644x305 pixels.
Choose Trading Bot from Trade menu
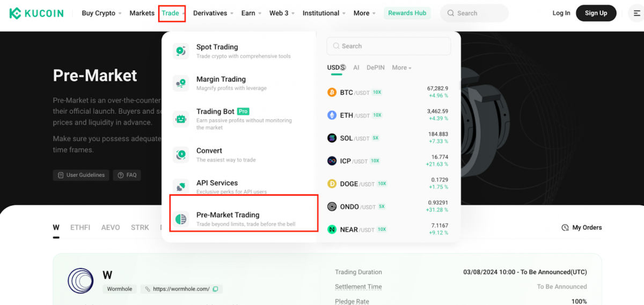pyautogui.click(x=239, y=119)
